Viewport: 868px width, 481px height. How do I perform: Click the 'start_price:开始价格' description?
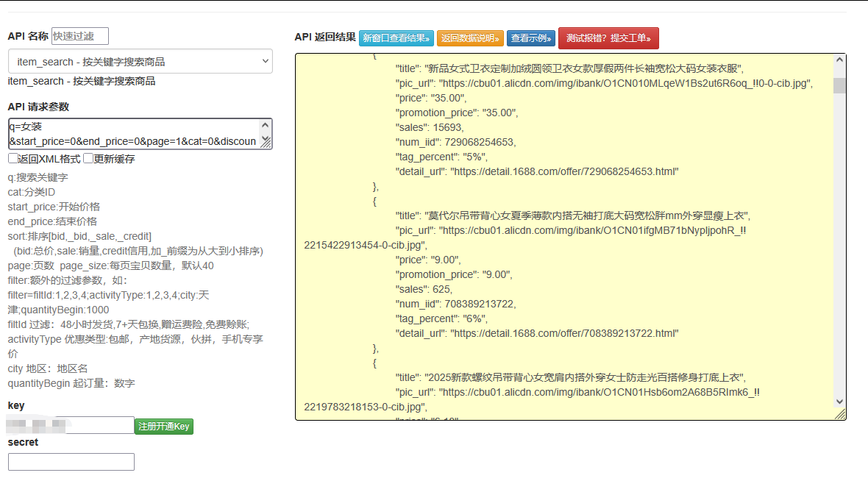(54, 207)
